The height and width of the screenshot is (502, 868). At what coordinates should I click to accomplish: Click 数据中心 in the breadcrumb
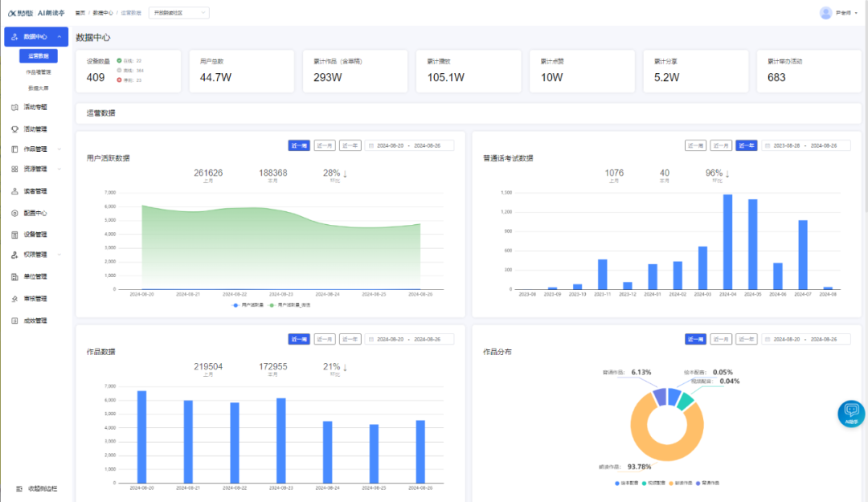[103, 13]
